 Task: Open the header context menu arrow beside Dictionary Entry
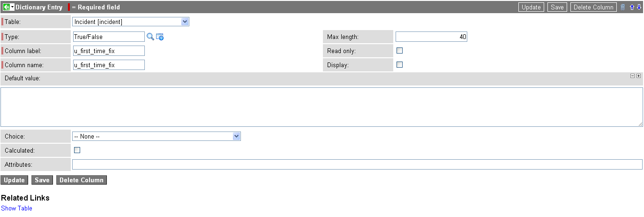(x=13, y=7)
